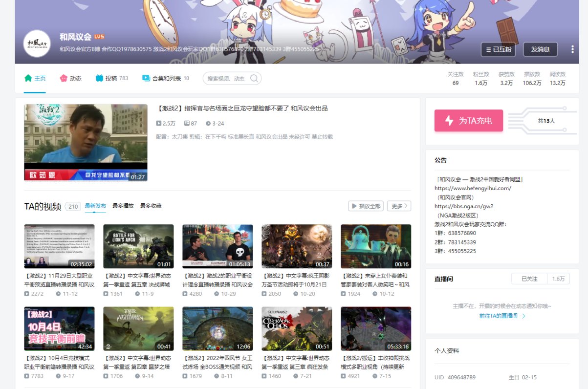Screen dimensions: 588x389
Task: Open Battle for Lion's Arch thumbnail
Action: 138,246
